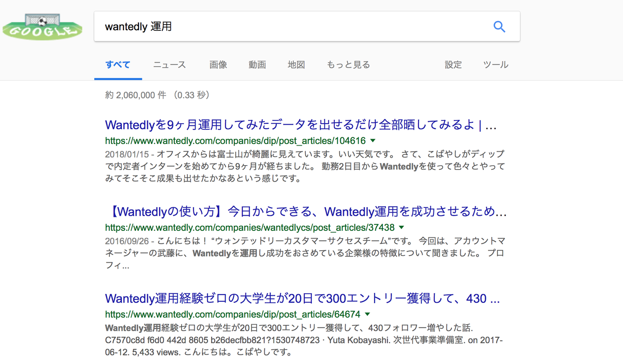Click the snippet date 2018/01/15
Screen dimensions: 623x364
coord(127,154)
